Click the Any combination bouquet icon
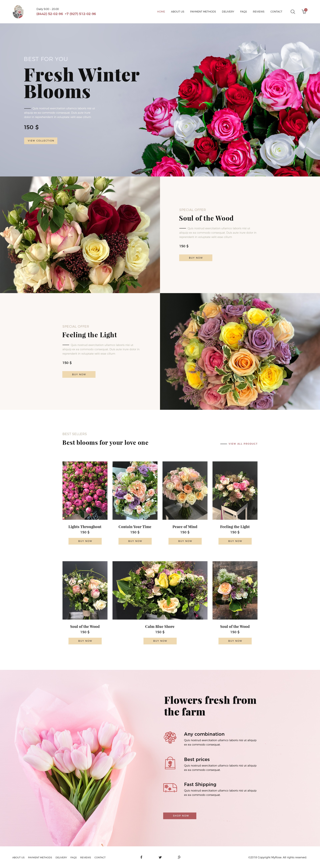Image resolution: width=320 pixels, height=868 pixels. click(170, 738)
